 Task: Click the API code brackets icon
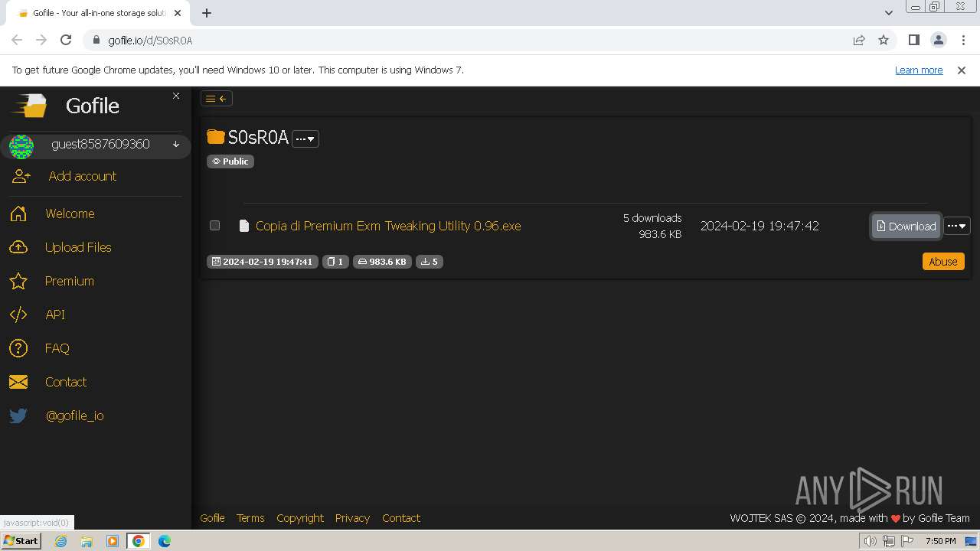[x=18, y=315]
